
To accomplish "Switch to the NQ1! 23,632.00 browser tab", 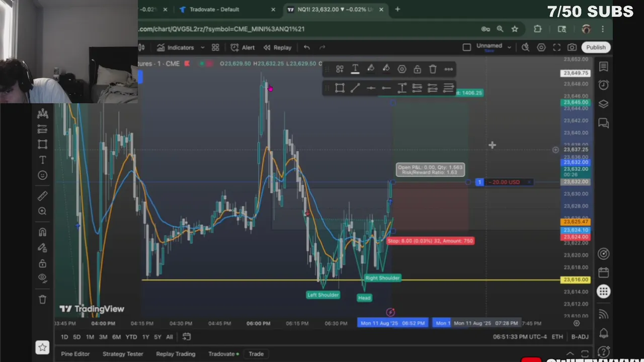I will coord(335,9).
